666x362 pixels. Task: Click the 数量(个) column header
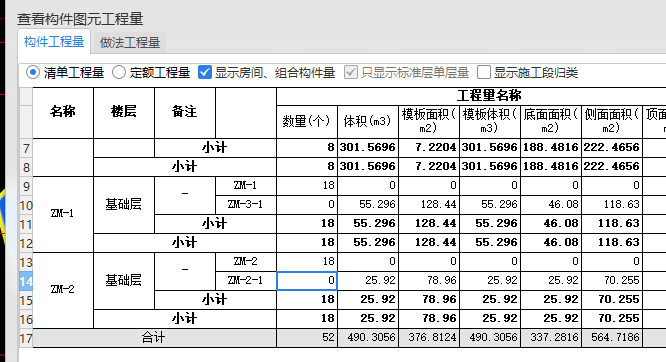point(307,122)
